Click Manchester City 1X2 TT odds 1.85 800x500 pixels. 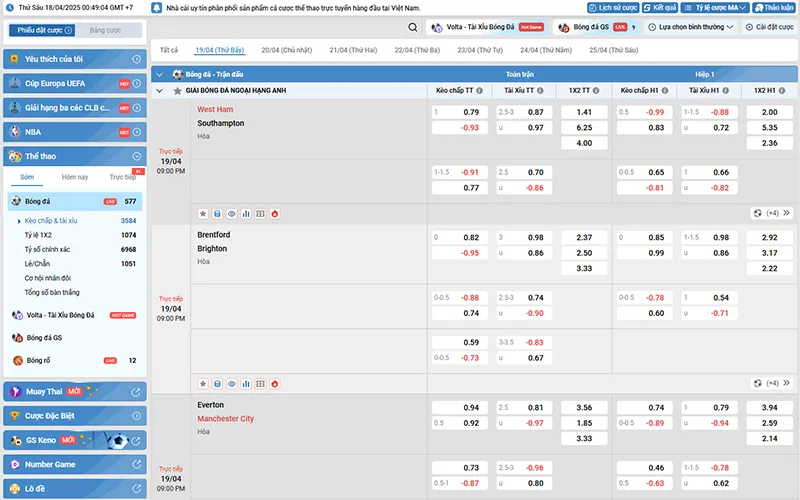point(584,423)
